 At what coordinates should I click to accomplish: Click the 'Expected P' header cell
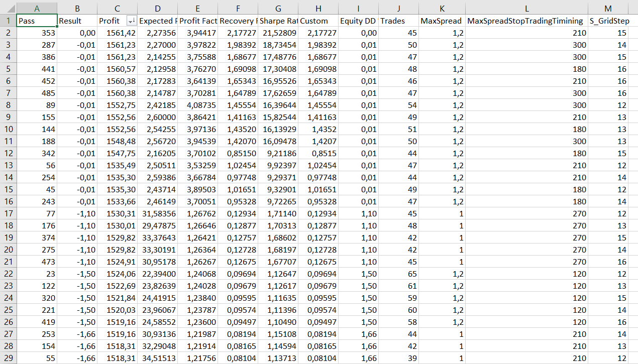[157, 21]
